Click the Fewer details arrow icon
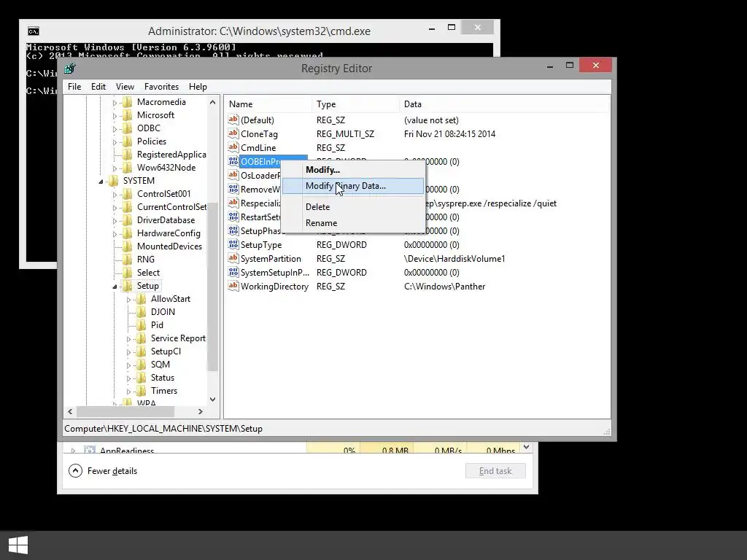The image size is (747, 560). click(75, 471)
